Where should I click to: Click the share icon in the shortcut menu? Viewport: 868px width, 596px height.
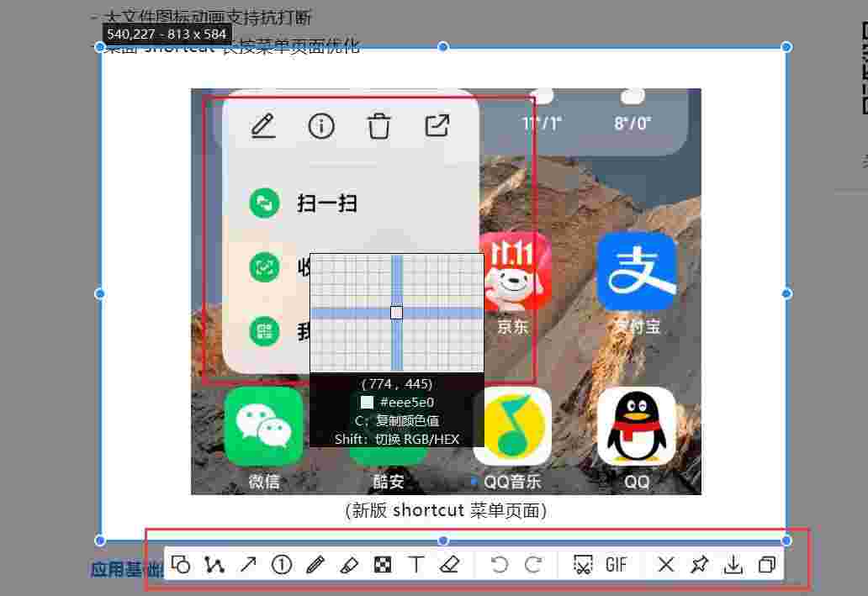tap(437, 126)
